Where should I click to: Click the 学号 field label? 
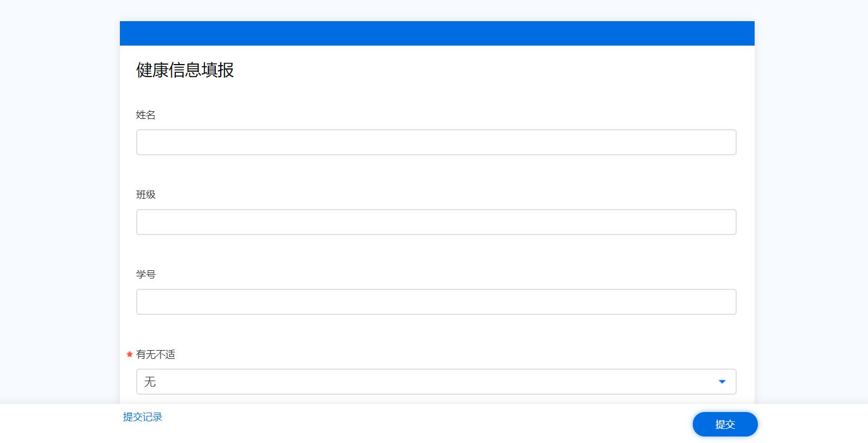tap(146, 275)
